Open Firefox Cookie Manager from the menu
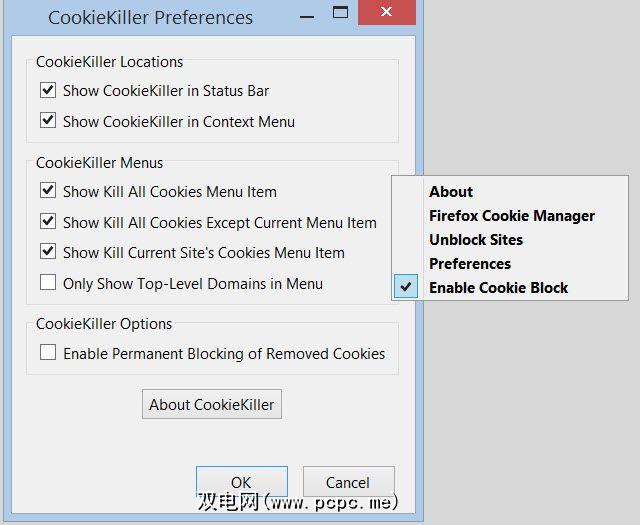 coord(511,216)
